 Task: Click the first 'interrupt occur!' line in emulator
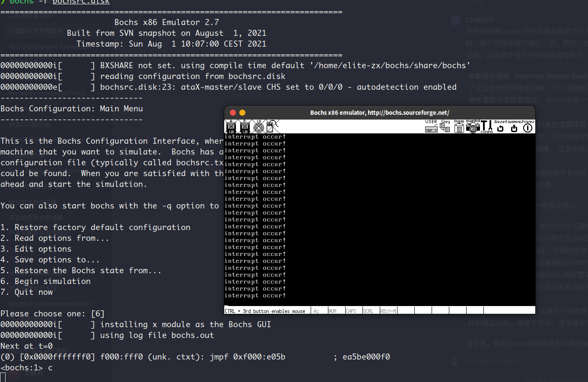[255, 137]
